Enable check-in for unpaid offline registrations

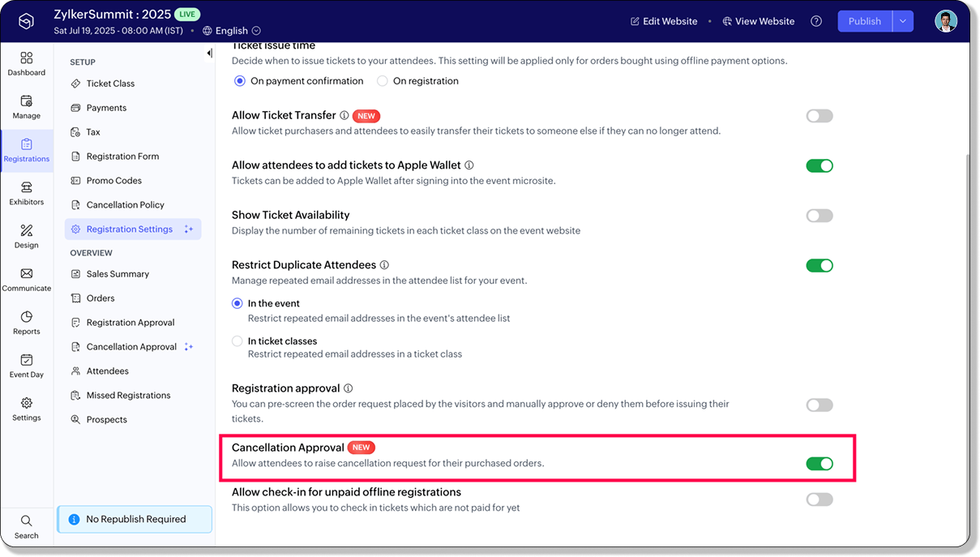[x=820, y=499]
